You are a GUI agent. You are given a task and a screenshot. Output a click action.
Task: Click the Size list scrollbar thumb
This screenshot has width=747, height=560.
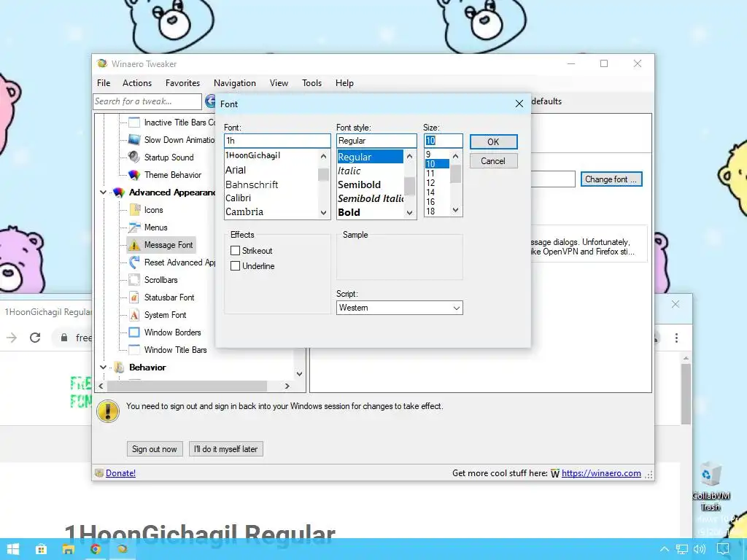coord(455,174)
